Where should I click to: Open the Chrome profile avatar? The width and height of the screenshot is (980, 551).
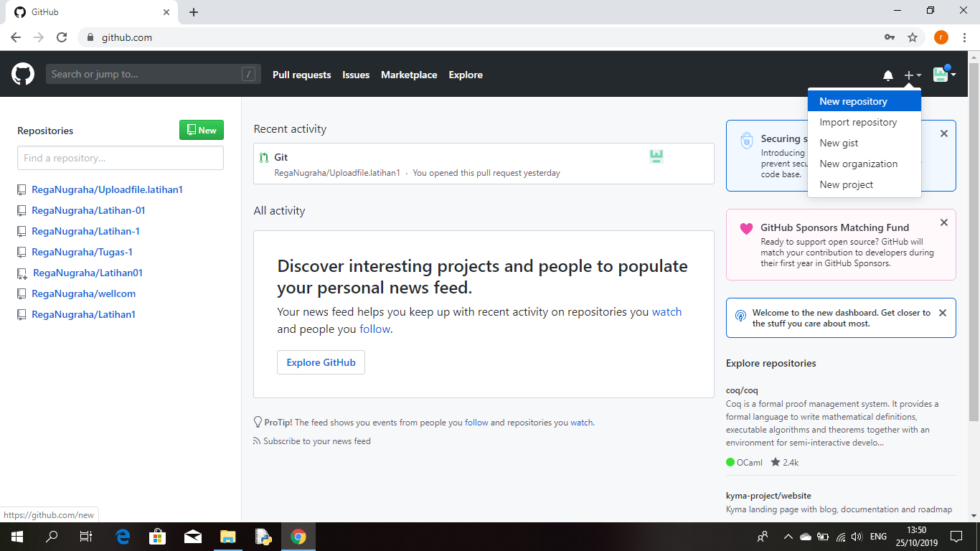point(941,37)
